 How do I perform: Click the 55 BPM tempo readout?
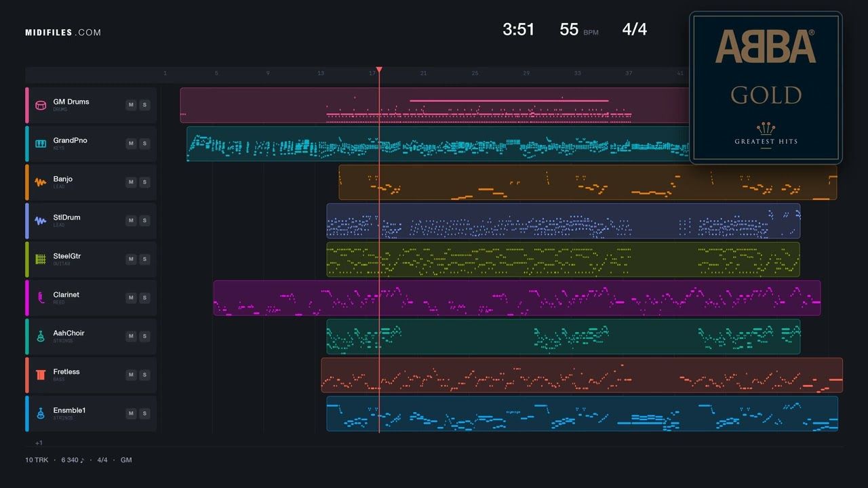(x=579, y=30)
